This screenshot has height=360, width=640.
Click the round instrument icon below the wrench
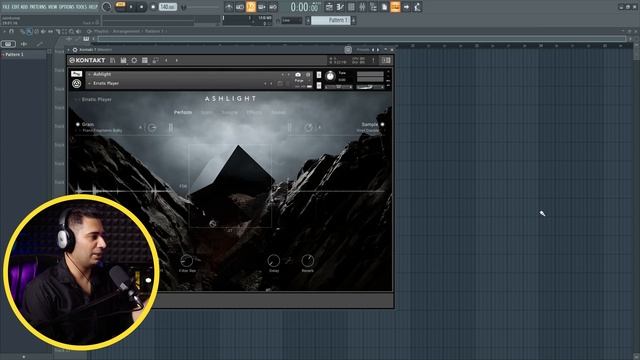[76, 84]
